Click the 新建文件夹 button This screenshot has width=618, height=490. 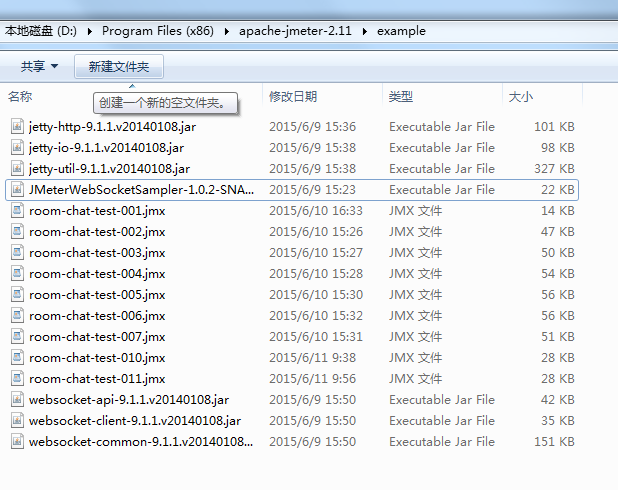(119, 67)
